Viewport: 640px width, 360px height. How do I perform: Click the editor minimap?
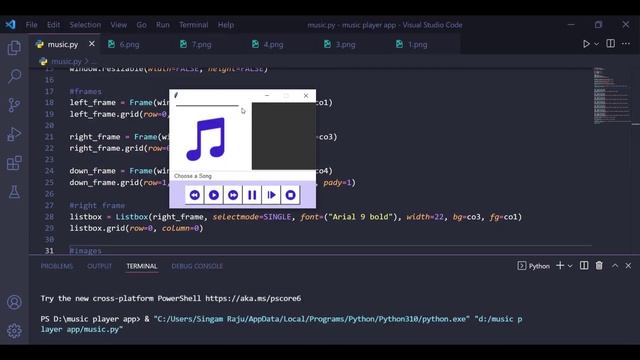612,96
